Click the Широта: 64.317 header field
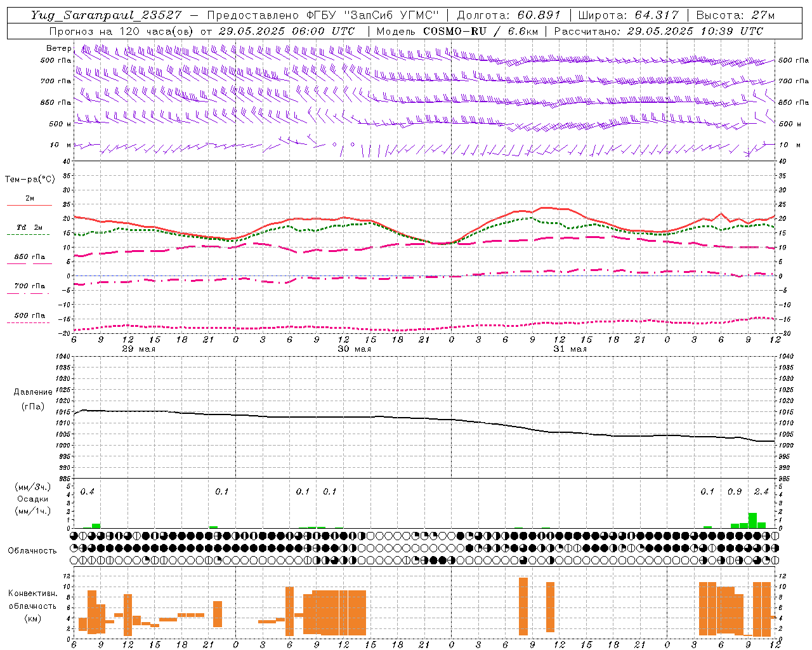 pos(629,15)
